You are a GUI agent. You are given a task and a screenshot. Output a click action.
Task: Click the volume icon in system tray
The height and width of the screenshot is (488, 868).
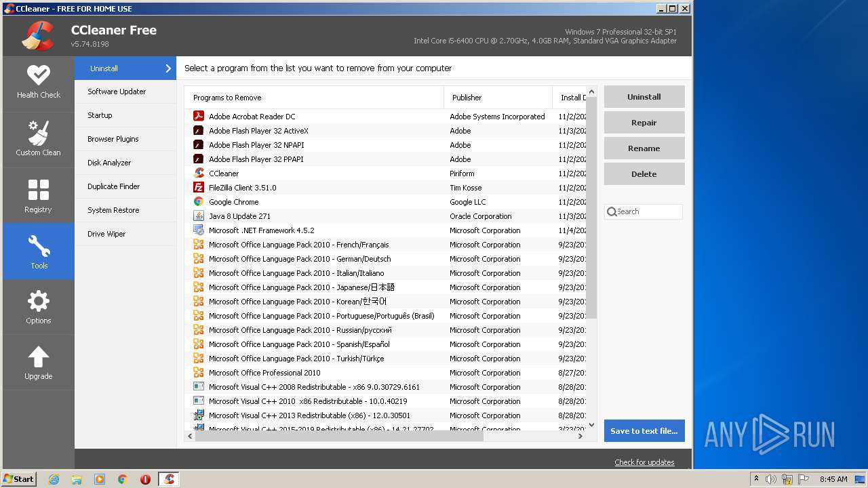point(771,479)
